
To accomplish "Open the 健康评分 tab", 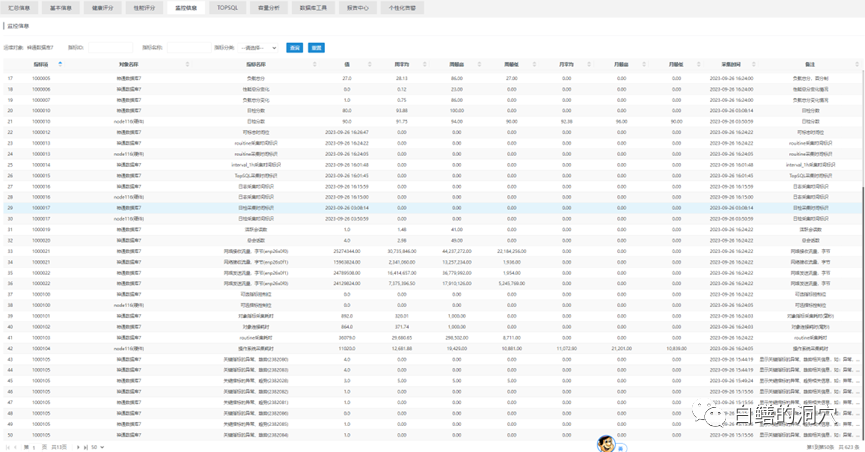I will pyautogui.click(x=102, y=6).
